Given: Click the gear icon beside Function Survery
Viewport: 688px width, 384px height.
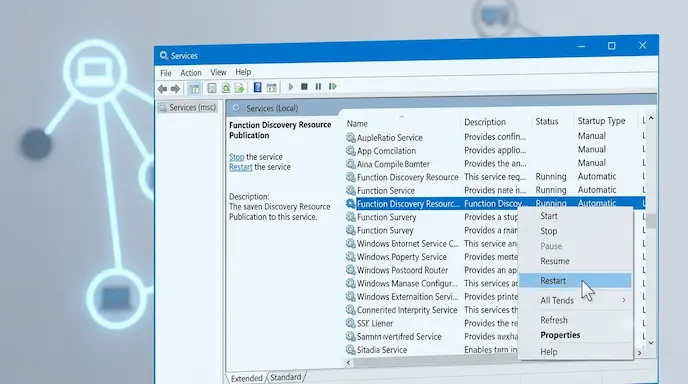Looking at the screenshot, I should pyautogui.click(x=351, y=217).
